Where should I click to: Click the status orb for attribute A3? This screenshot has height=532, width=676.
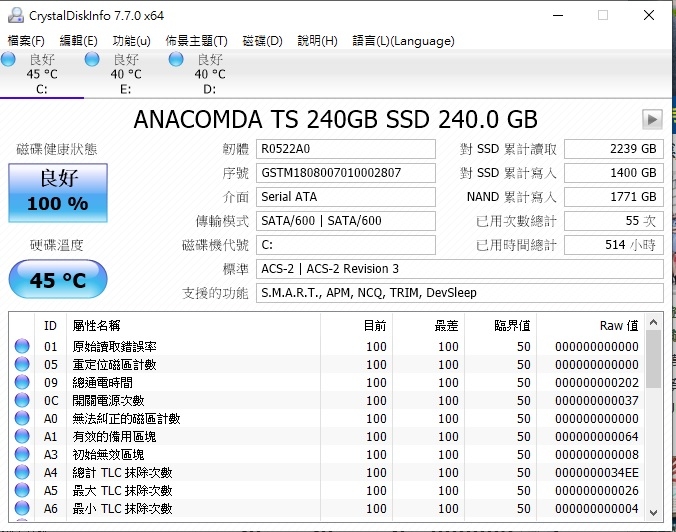[22, 454]
